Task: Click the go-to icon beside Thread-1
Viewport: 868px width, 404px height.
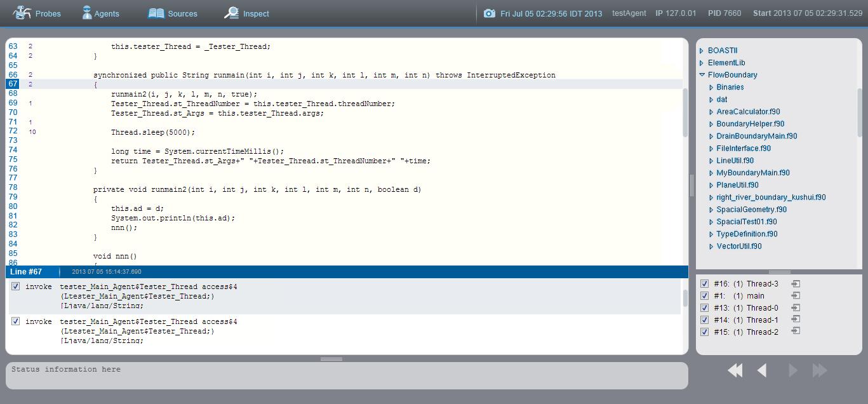Action: point(796,320)
